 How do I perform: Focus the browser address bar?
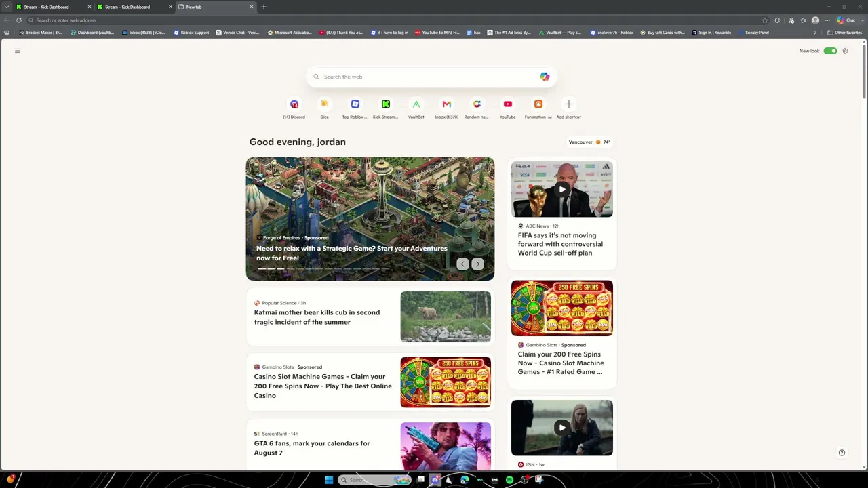click(393, 20)
